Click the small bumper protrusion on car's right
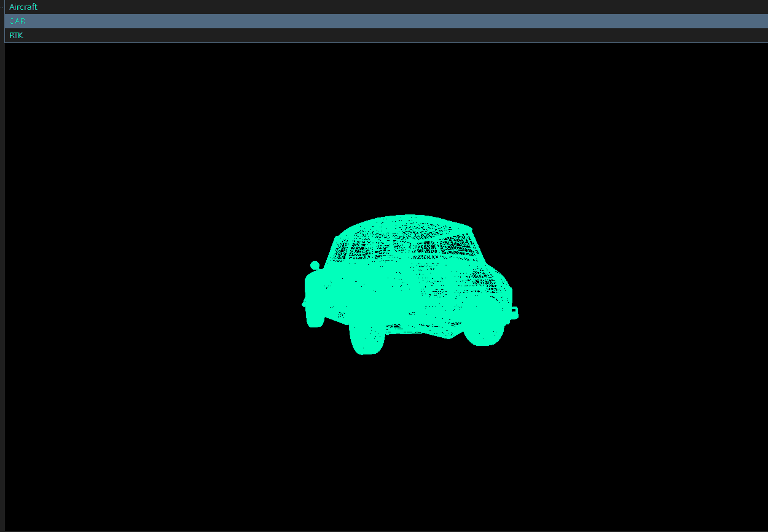Image resolution: width=768 pixels, height=532 pixels. [x=514, y=313]
